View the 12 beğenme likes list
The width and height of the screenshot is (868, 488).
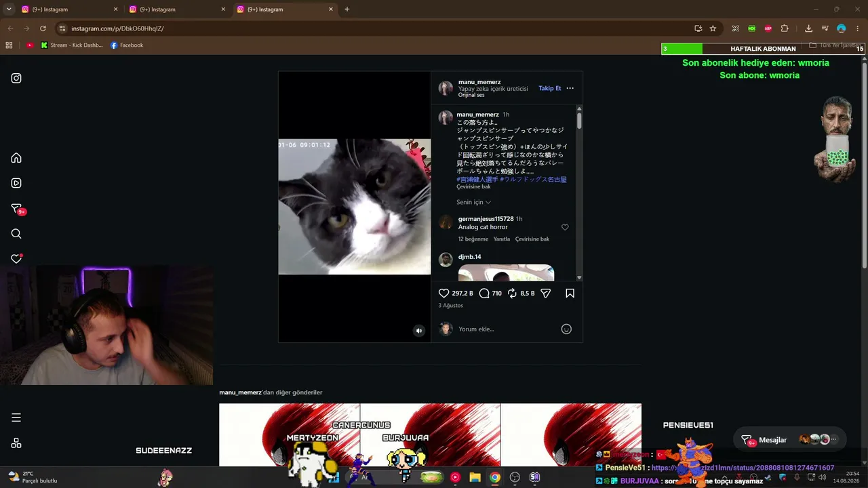(473, 239)
